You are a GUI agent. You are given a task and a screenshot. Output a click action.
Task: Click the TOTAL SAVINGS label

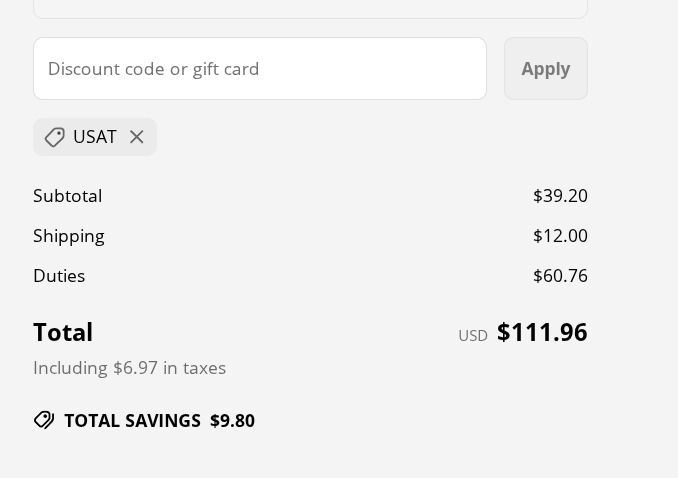coord(132,420)
